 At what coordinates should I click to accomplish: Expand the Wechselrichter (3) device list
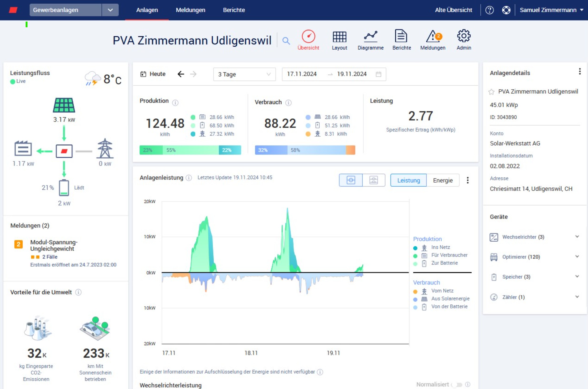[577, 237]
